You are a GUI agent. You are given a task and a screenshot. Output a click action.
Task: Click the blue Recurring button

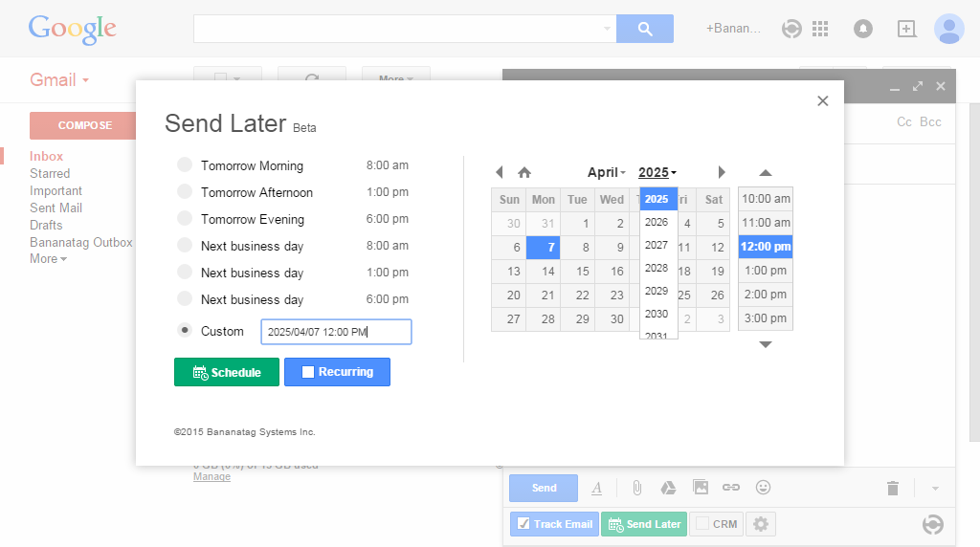pos(338,372)
